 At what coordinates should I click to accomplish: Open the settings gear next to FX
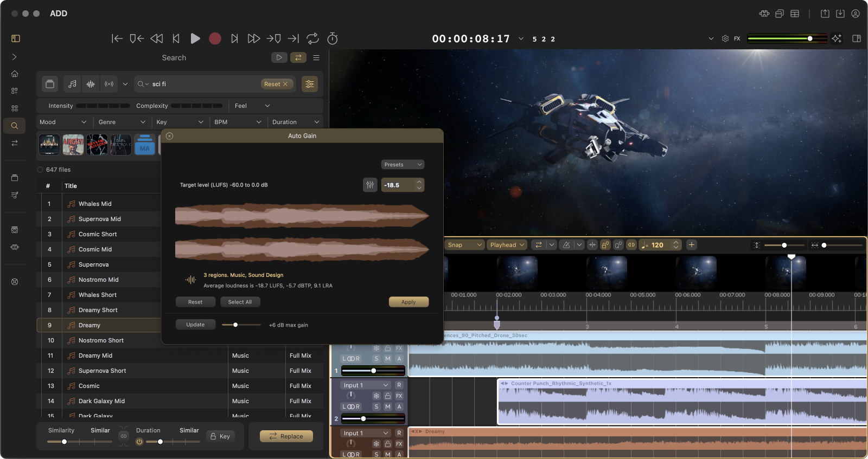pyautogui.click(x=725, y=38)
